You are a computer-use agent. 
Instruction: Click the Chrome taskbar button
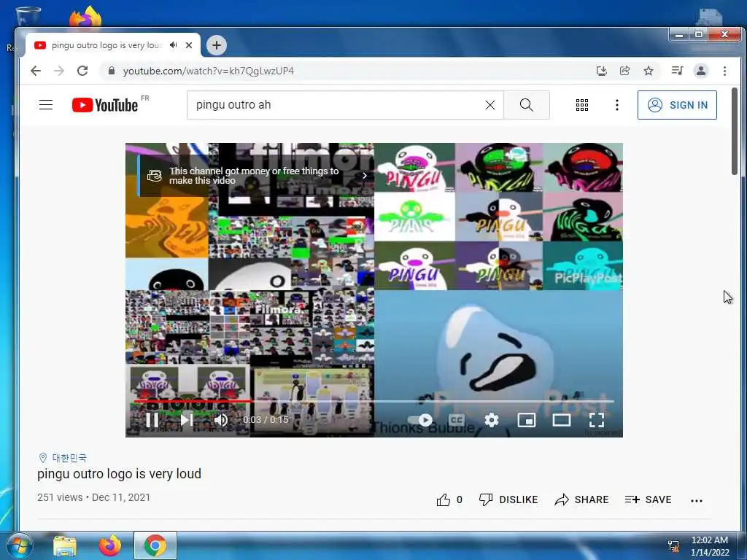click(x=155, y=545)
